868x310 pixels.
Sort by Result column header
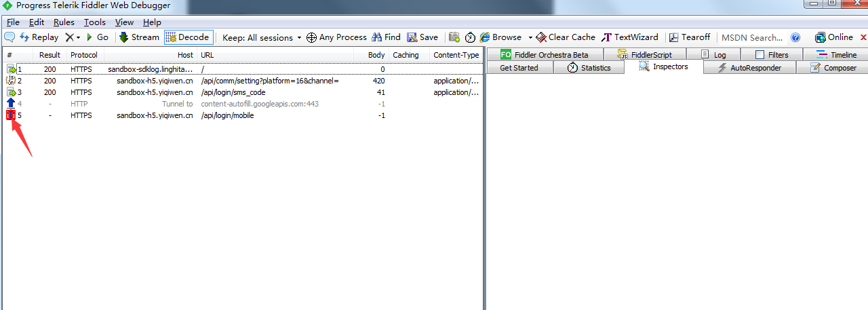(50, 55)
